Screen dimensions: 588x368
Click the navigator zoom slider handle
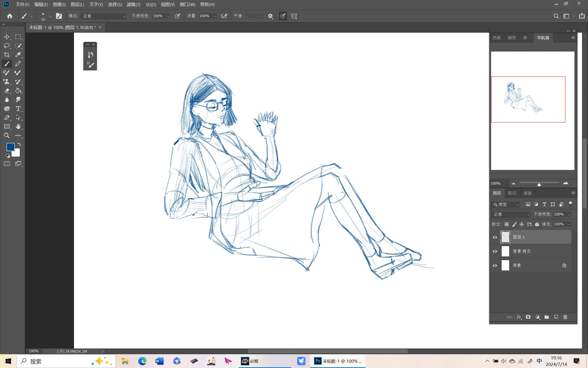pyautogui.click(x=539, y=184)
